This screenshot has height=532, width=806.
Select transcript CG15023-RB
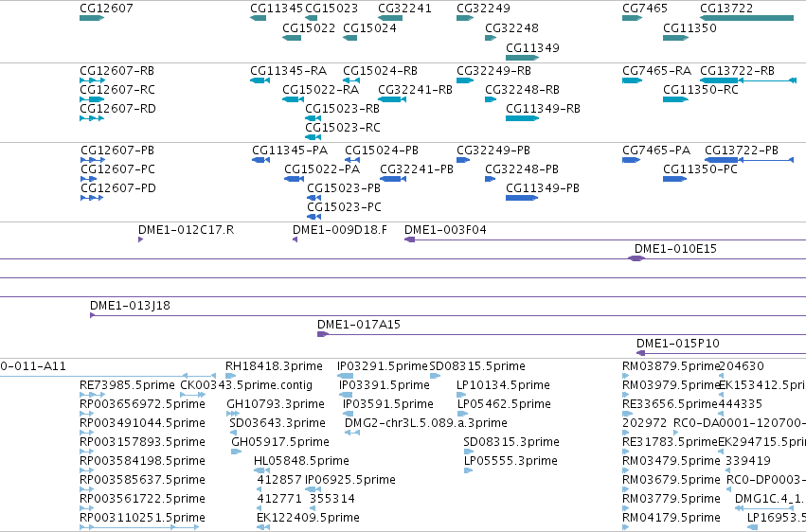pyautogui.click(x=342, y=108)
